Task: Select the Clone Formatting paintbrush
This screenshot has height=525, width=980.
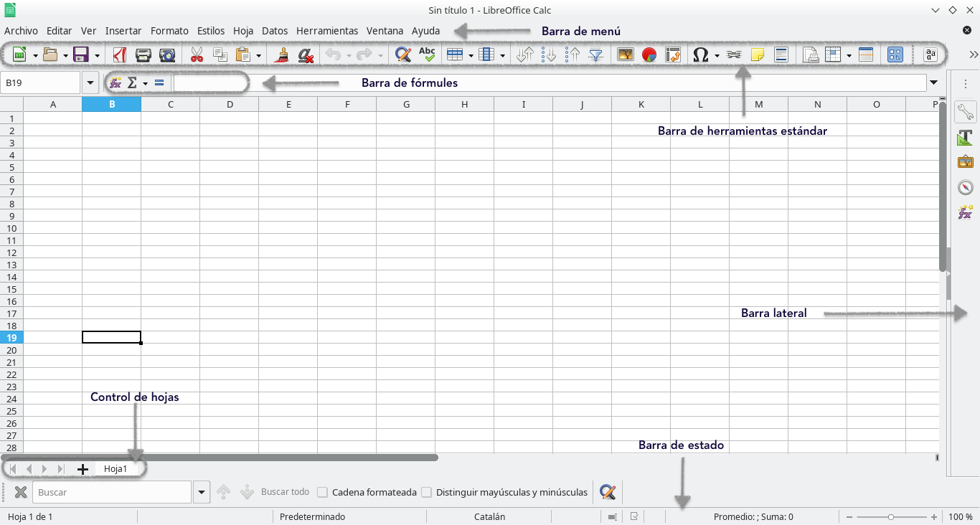Action: click(283, 55)
